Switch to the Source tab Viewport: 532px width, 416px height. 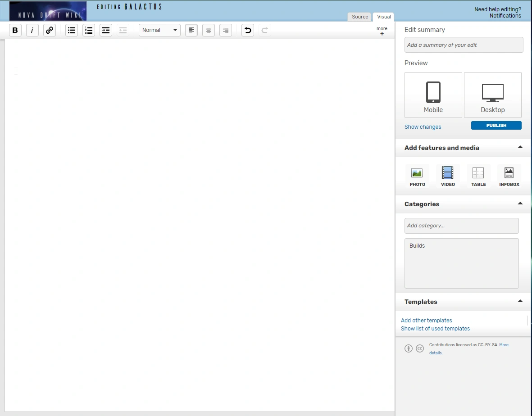pos(359,17)
